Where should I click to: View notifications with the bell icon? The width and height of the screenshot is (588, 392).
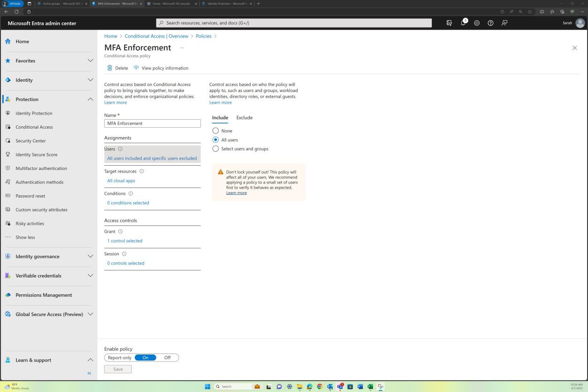coord(463,23)
